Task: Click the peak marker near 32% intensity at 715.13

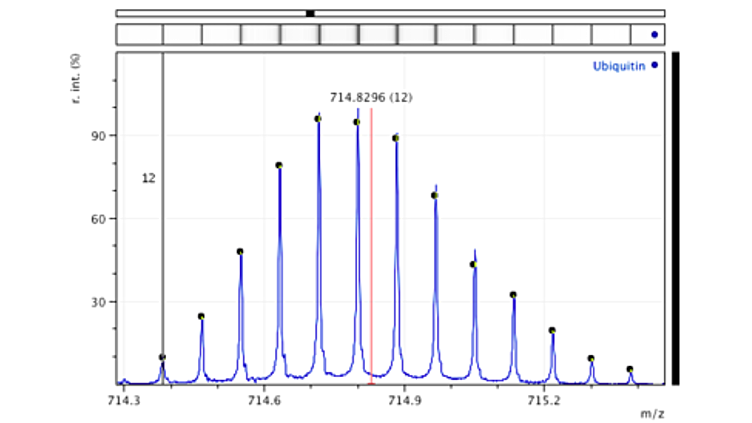Action: [x=513, y=295]
